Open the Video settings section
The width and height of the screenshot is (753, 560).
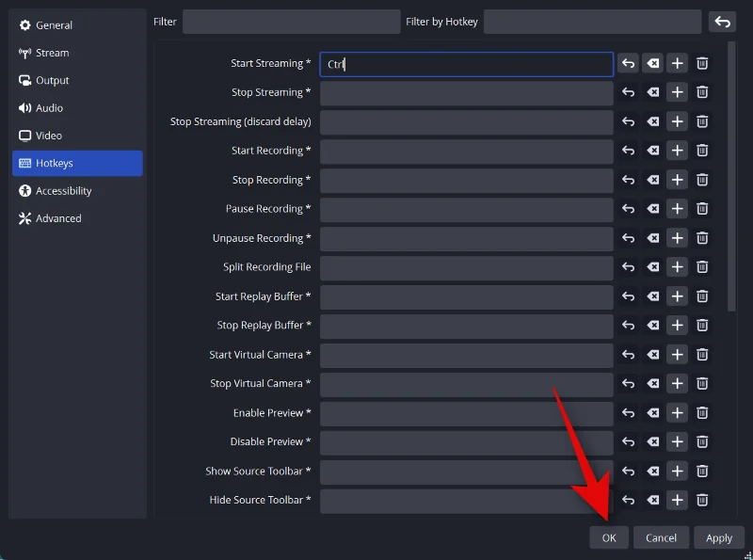point(77,136)
